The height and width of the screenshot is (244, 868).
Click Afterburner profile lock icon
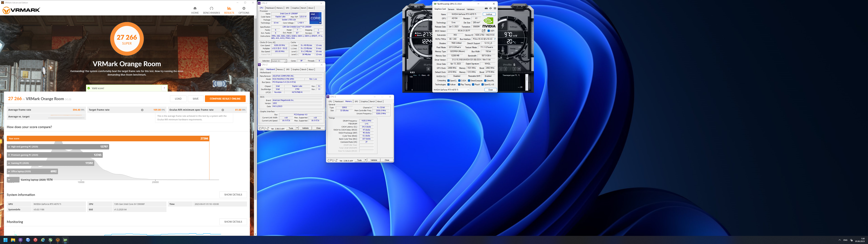point(514,64)
